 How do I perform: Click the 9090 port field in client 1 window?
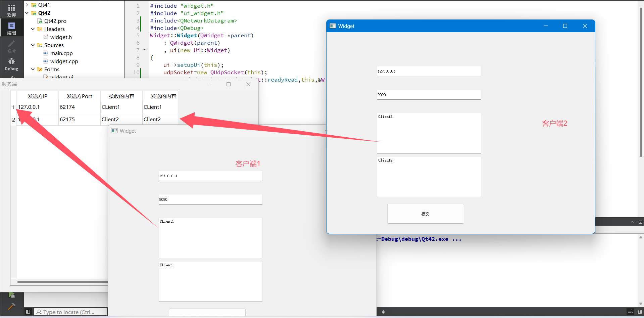(x=210, y=199)
